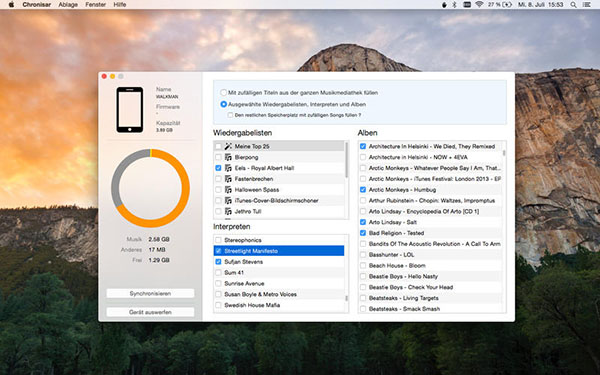
Task: Check the Fastenbrechen playlist checkbox
Action: pos(218,179)
